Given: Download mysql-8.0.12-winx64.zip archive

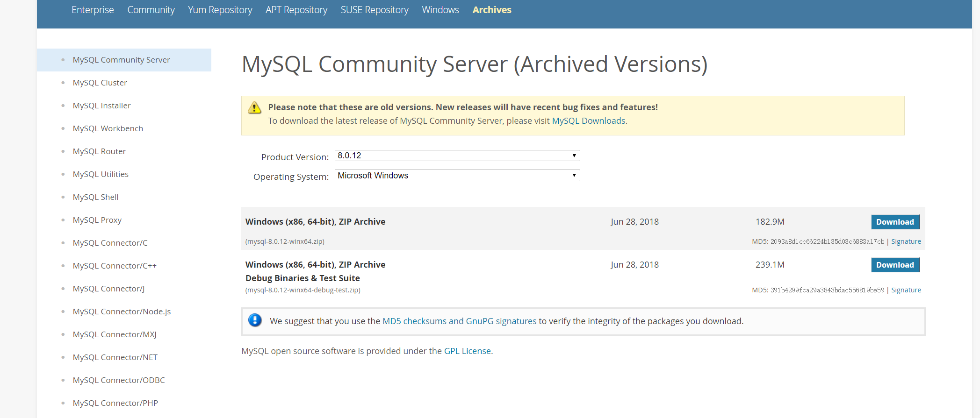Looking at the screenshot, I should tap(895, 222).
